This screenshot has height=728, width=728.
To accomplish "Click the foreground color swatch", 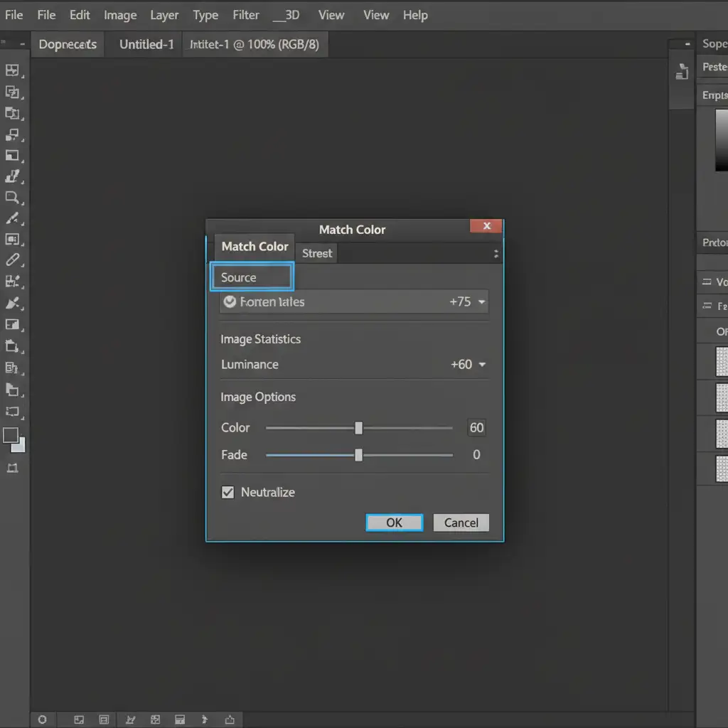I will click(x=11, y=435).
